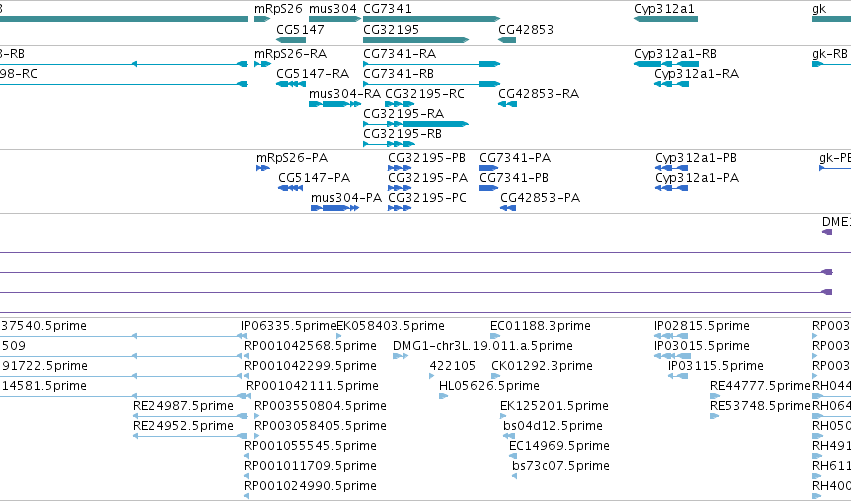Click protein CG32195-PB

pyautogui.click(x=427, y=158)
